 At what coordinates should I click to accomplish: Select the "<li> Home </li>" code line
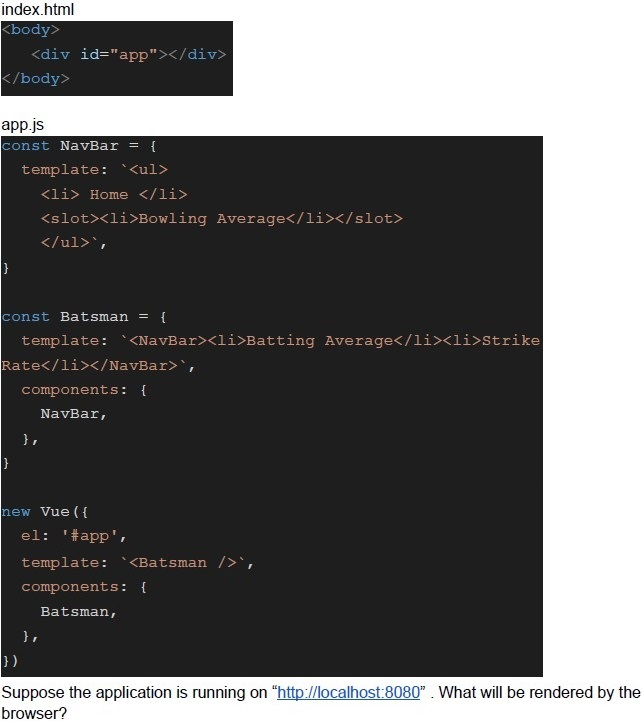(x=114, y=194)
